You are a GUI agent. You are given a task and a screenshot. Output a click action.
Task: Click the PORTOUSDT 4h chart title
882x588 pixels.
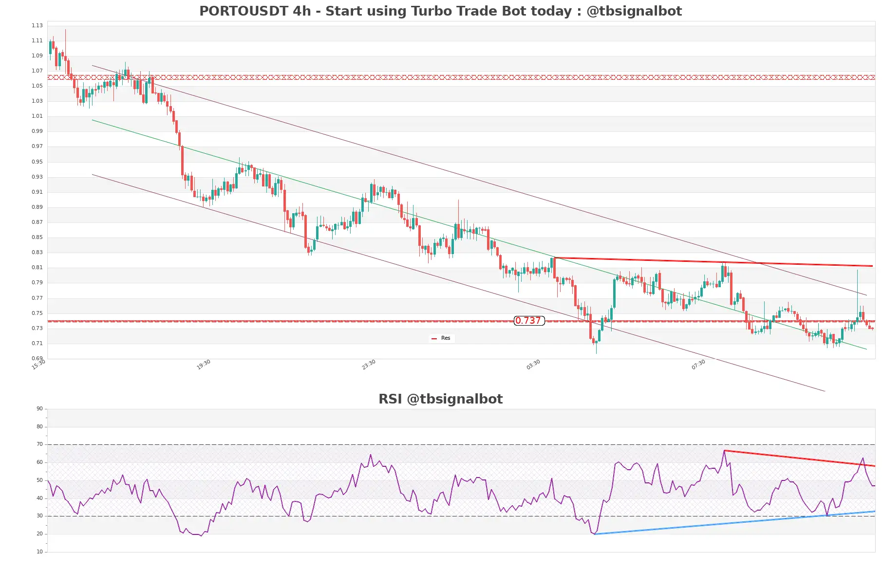pyautogui.click(x=440, y=11)
